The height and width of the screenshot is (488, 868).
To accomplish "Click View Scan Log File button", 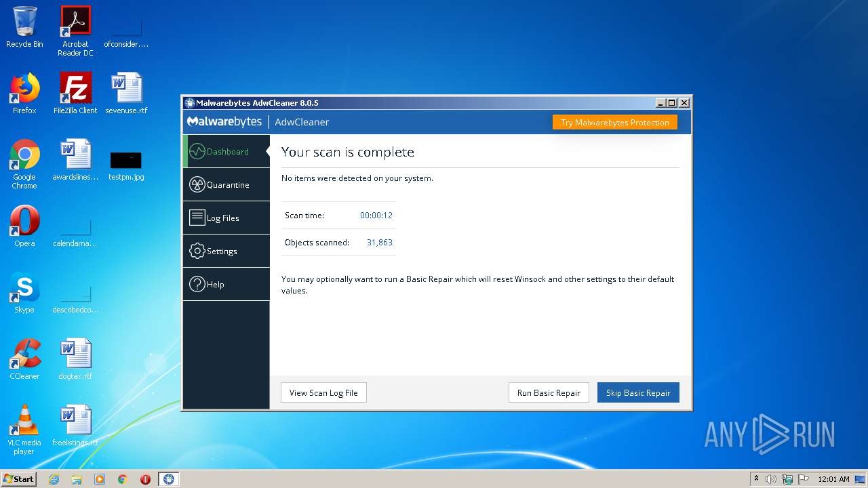I will point(323,392).
